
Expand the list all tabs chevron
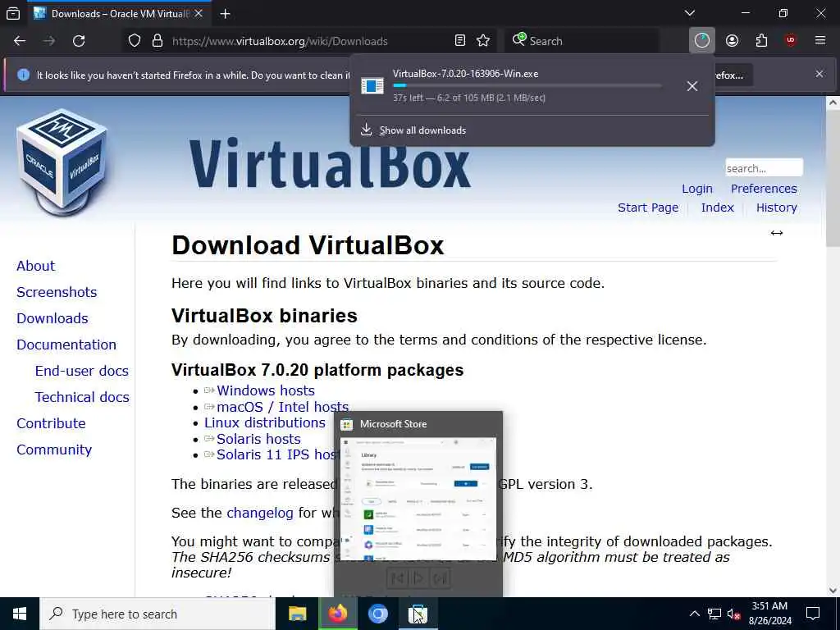pos(690,13)
